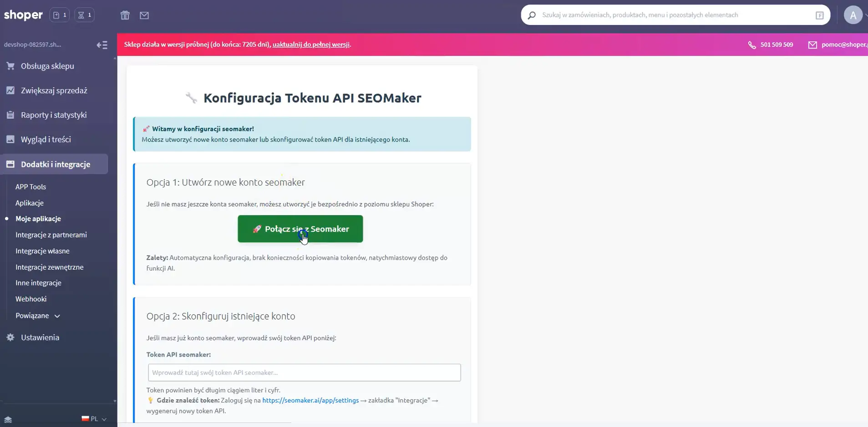Click the gear icon for Ustawienia
Viewport: 868px width, 427px height.
(10, 337)
